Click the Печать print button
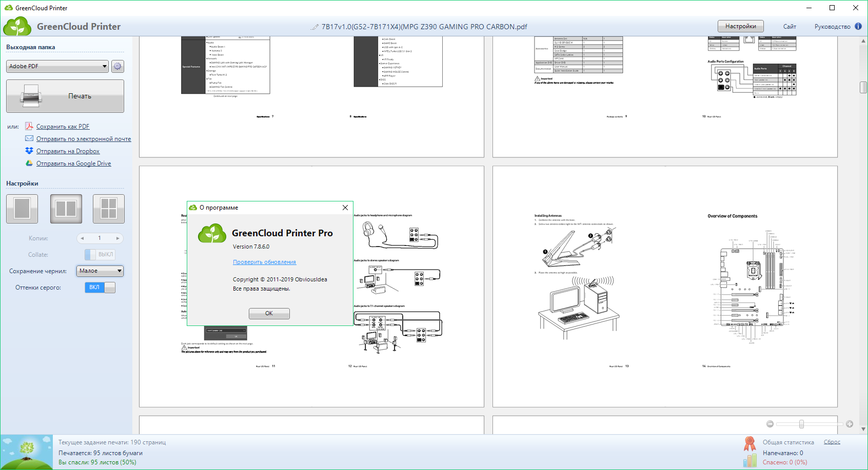This screenshot has height=470, width=868. (x=65, y=96)
